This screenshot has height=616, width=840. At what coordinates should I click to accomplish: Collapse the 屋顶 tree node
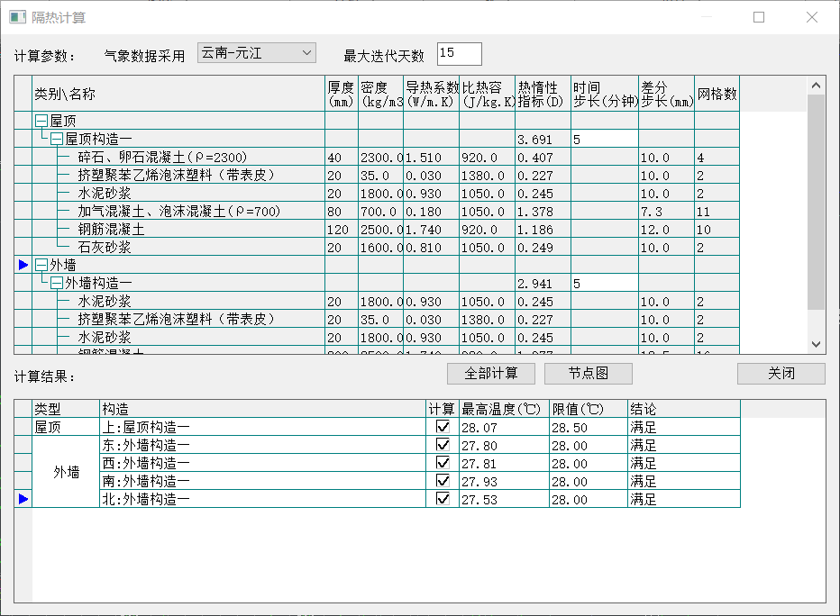[41, 121]
